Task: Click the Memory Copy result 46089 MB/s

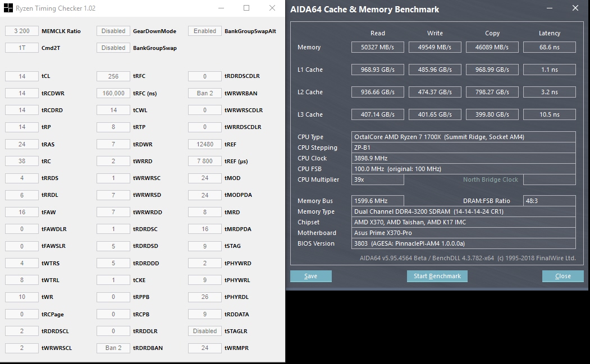Action: point(492,47)
